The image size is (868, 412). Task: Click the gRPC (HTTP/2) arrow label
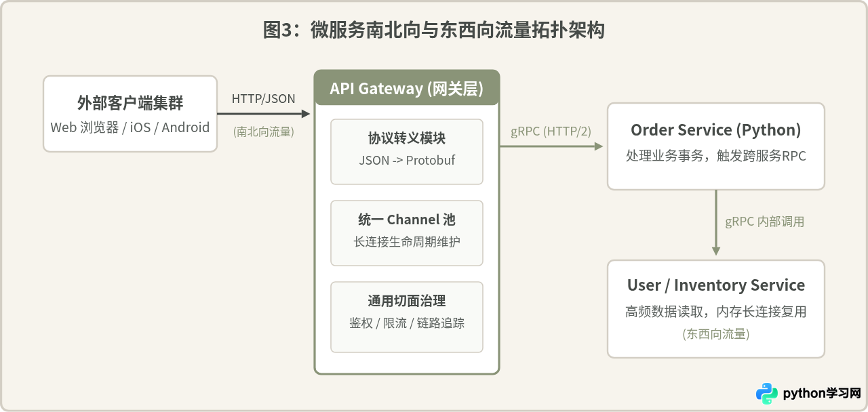tap(551, 131)
